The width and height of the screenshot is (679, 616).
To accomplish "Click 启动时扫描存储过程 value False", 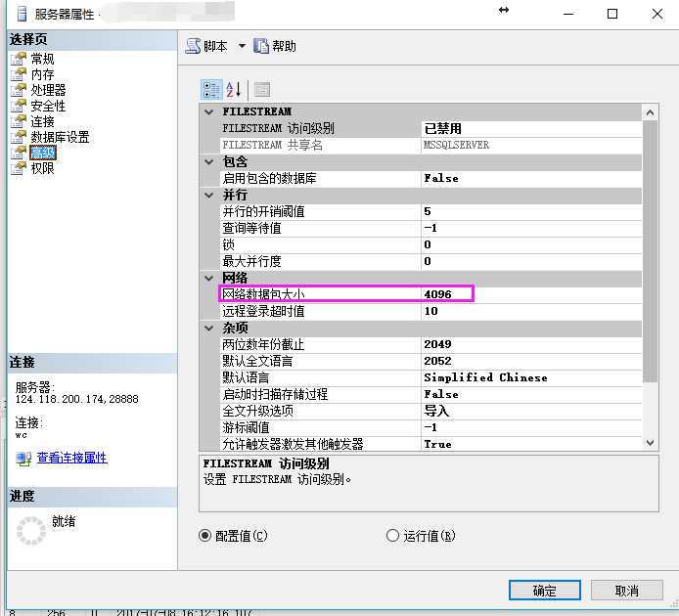I will [441, 394].
